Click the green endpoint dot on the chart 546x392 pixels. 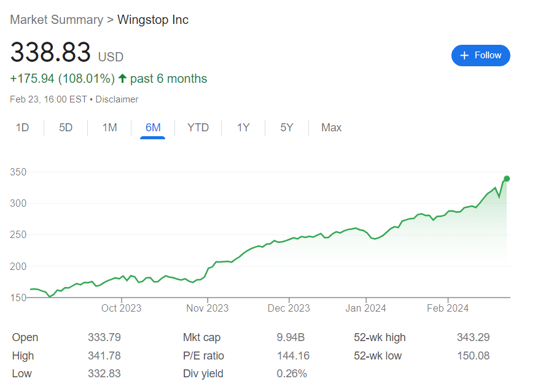(507, 179)
